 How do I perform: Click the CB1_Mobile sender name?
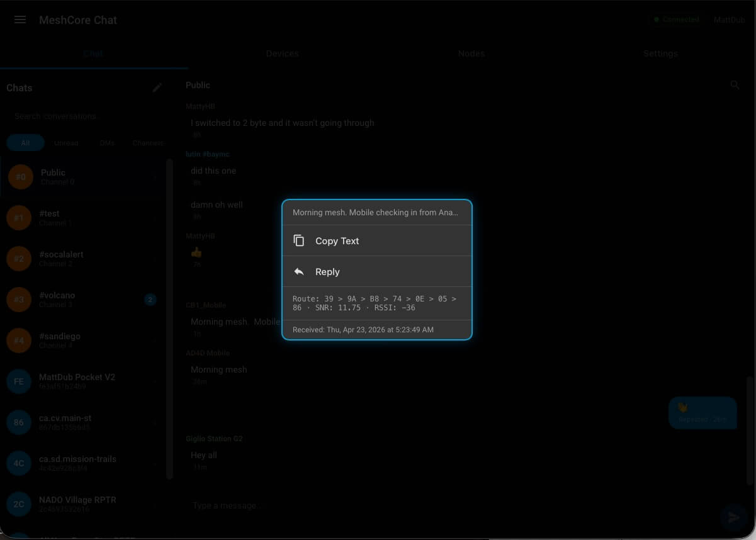[206, 305]
